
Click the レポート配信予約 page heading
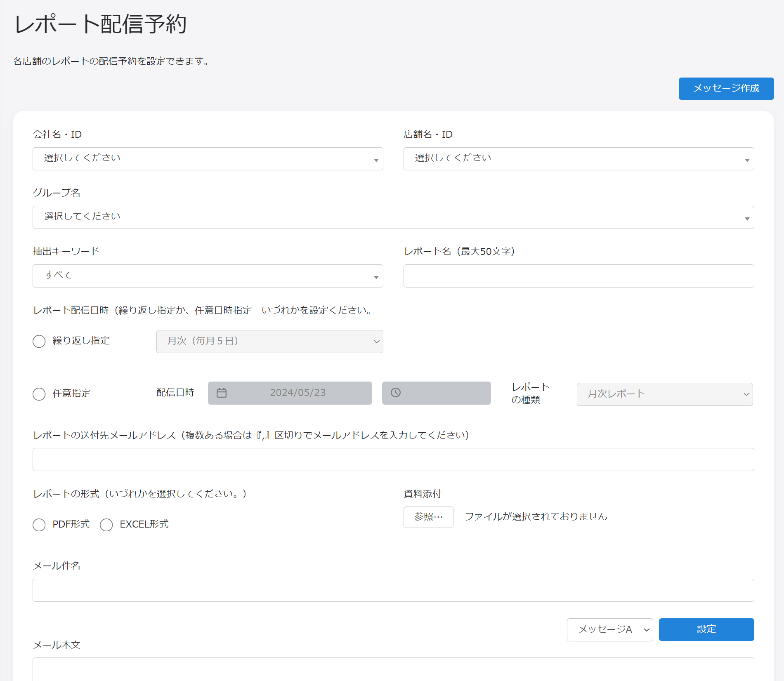click(x=101, y=24)
